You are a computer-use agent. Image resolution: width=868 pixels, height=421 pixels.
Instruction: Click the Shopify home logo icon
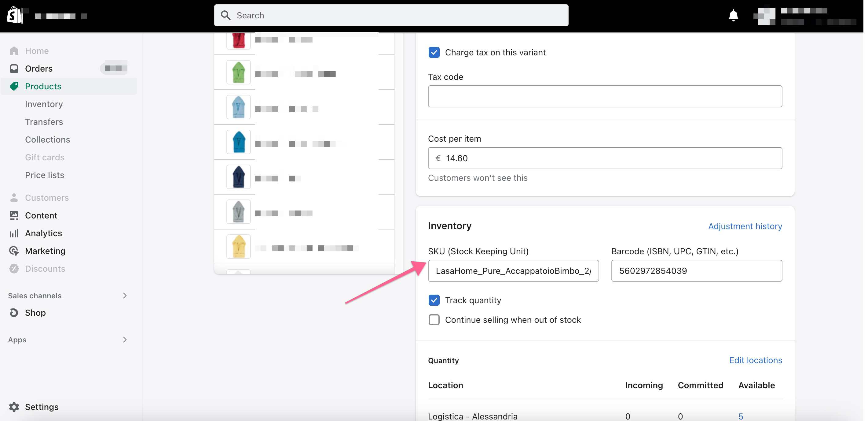[x=14, y=15]
